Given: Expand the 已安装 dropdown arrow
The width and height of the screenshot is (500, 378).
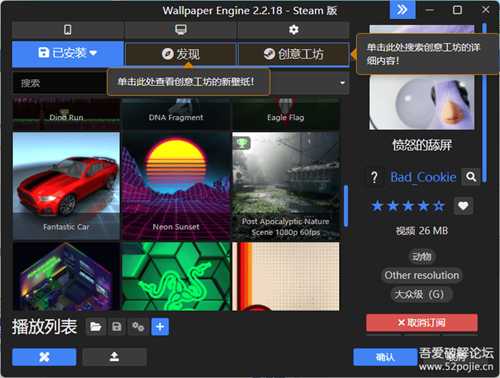Looking at the screenshot, I should pos(93,53).
